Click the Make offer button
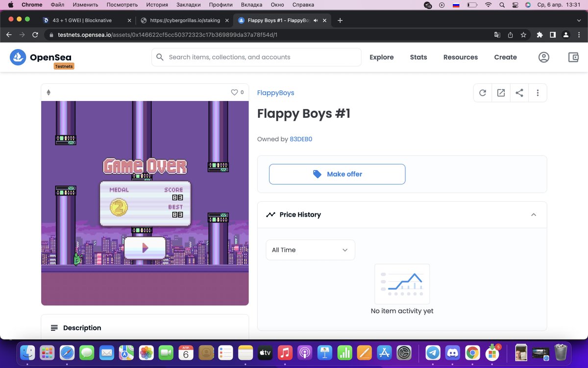 (x=337, y=174)
